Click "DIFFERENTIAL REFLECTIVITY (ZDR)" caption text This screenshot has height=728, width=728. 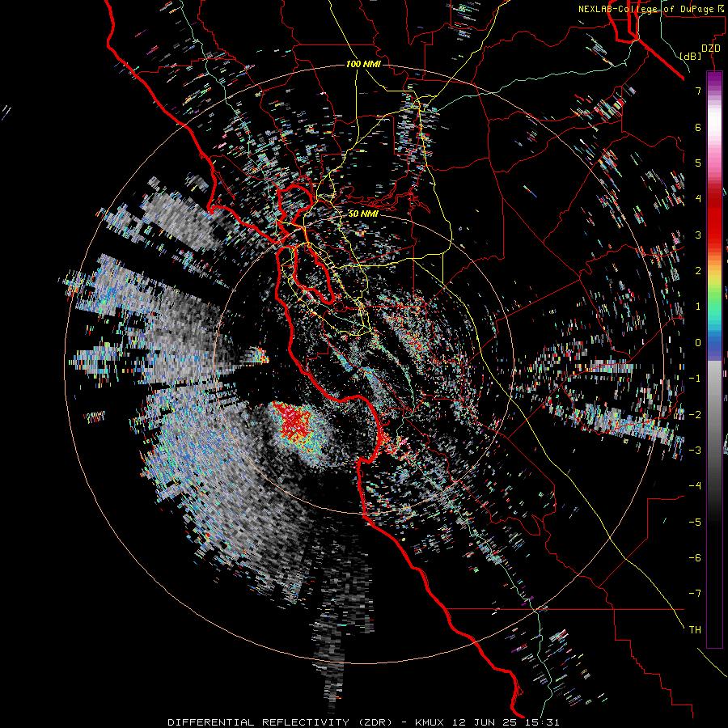[x=283, y=722]
